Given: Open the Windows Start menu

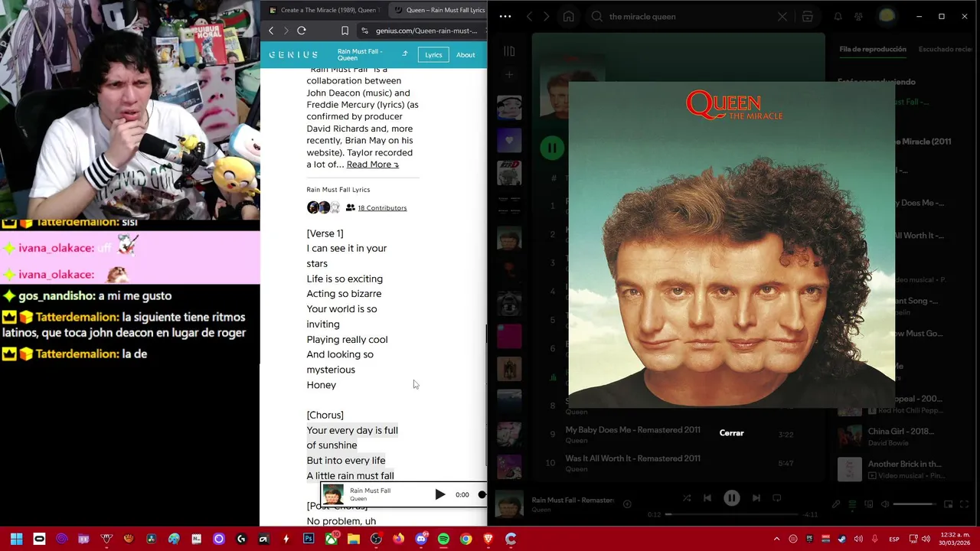Looking at the screenshot, I should 17,540.
